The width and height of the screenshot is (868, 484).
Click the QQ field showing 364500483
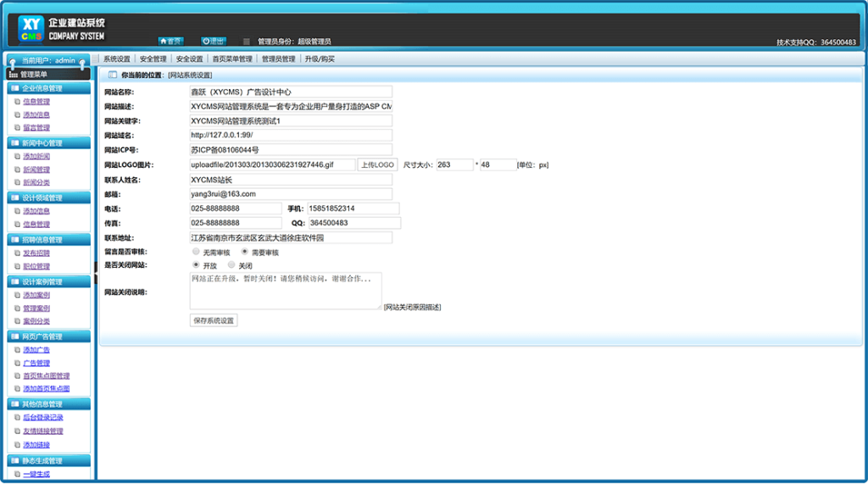pyautogui.click(x=354, y=223)
